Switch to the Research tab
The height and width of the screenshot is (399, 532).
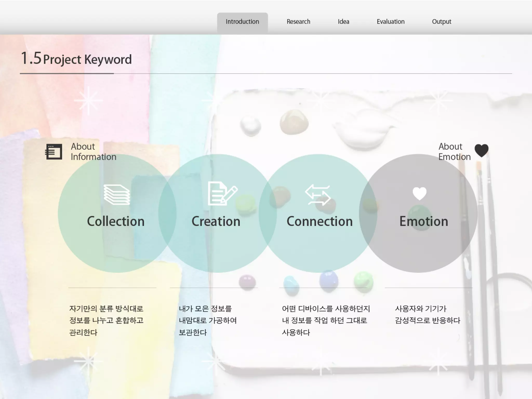[298, 22]
